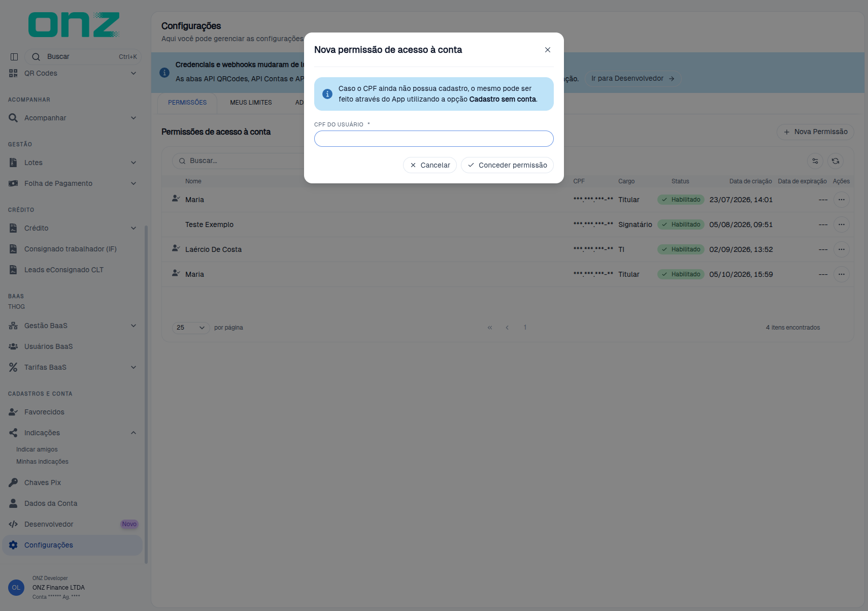
Task: Click the OL account avatar
Action: (16, 588)
